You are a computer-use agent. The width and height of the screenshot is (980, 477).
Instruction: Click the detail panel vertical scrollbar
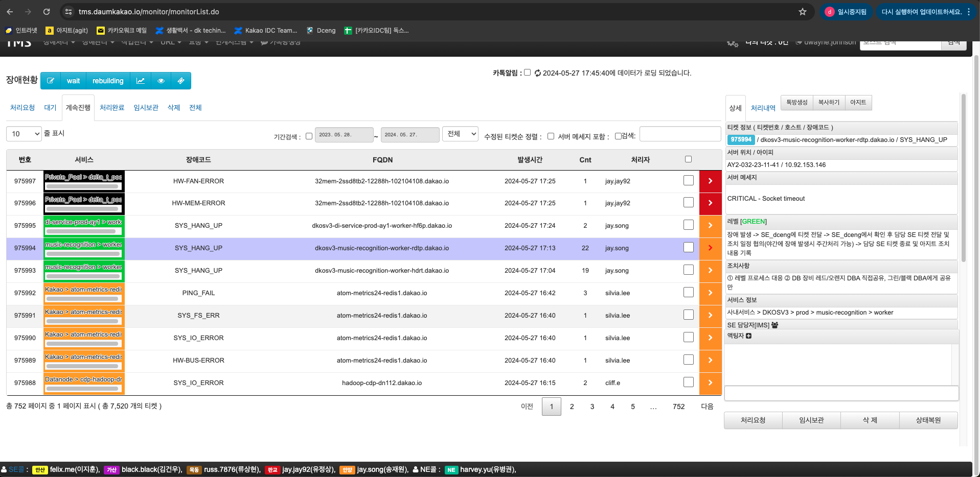pyautogui.click(x=964, y=178)
